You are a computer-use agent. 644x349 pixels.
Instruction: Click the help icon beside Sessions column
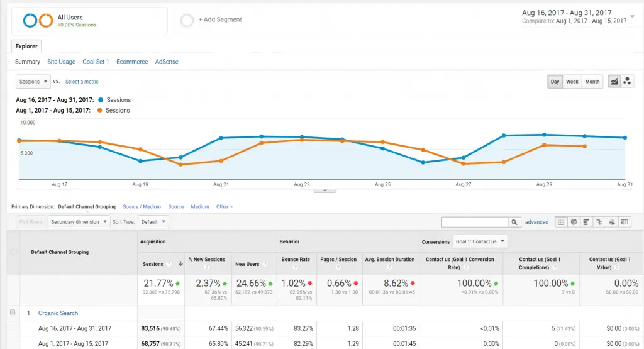click(x=169, y=264)
